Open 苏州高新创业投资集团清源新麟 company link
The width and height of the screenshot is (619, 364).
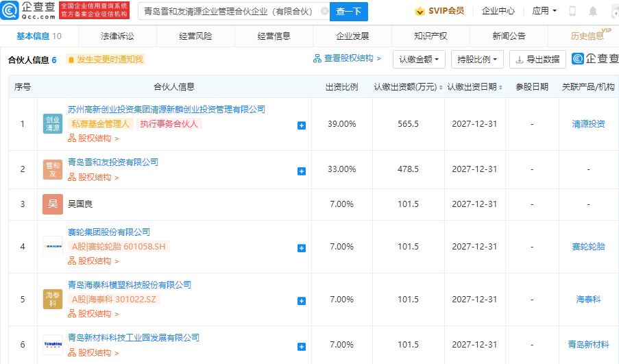click(x=166, y=110)
